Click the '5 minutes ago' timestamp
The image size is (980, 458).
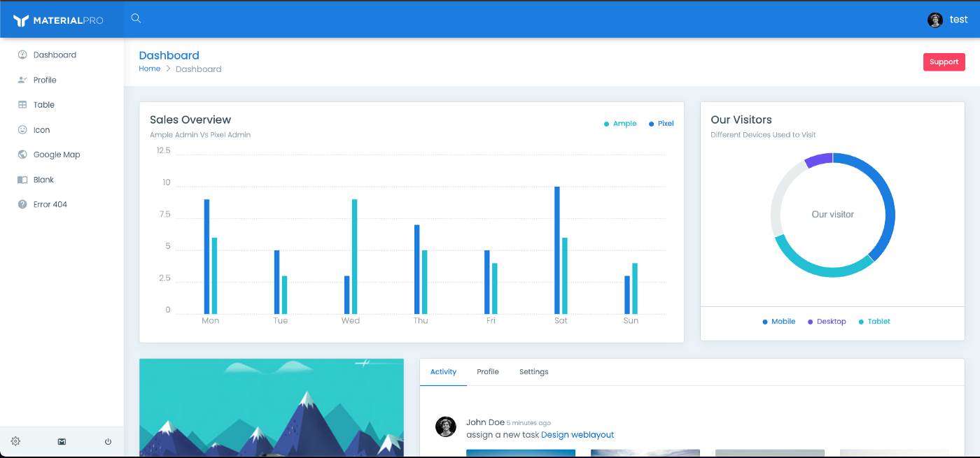[528, 423]
